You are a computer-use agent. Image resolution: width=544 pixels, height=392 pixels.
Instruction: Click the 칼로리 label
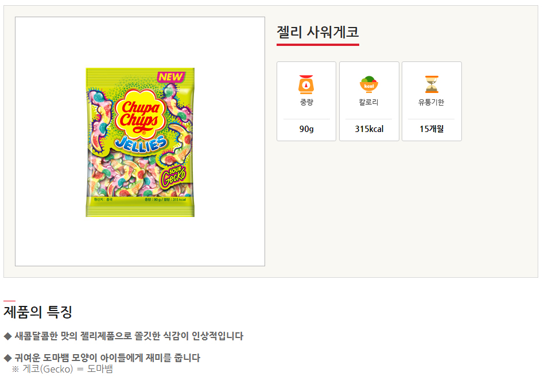click(x=369, y=103)
